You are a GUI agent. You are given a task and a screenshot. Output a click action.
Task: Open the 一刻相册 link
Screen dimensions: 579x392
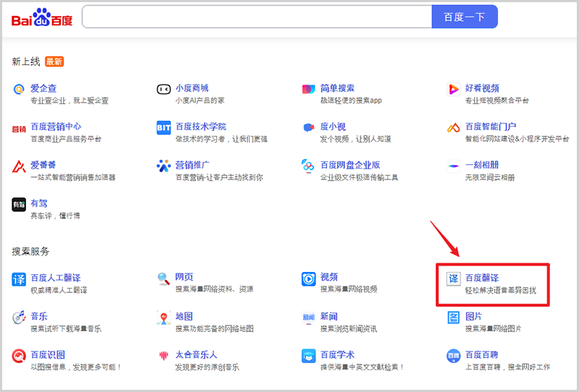tap(482, 165)
